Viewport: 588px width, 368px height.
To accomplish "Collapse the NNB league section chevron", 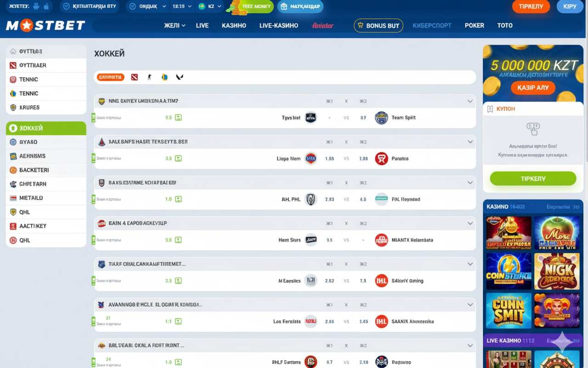I will (x=470, y=101).
